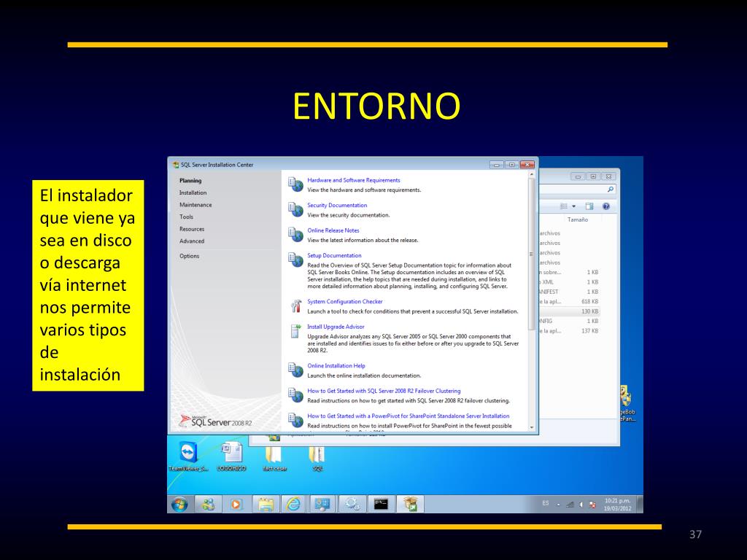Switch to the command prompt taskbar icon
The width and height of the screenshot is (747, 560).
(x=381, y=504)
